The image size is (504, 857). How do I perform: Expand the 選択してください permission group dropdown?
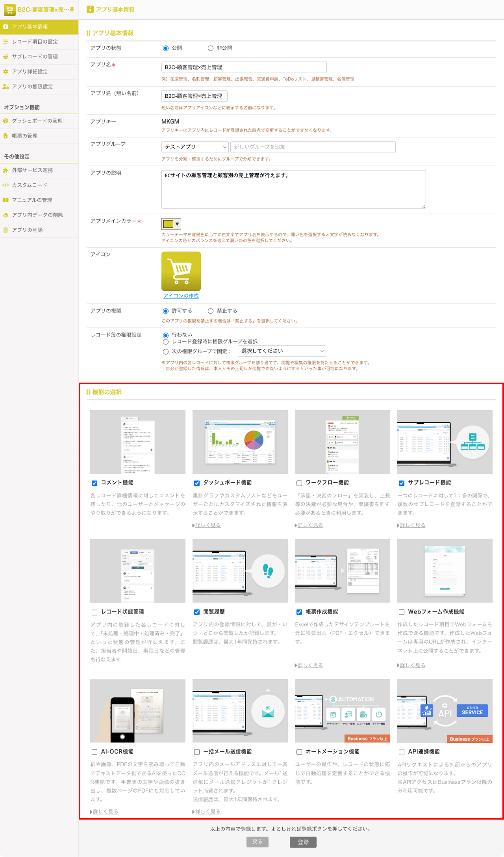[282, 351]
